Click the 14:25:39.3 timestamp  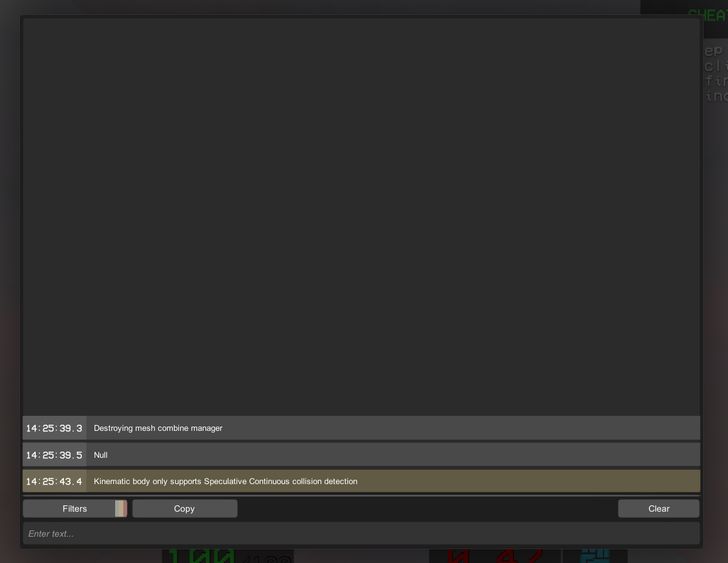(54, 428)
